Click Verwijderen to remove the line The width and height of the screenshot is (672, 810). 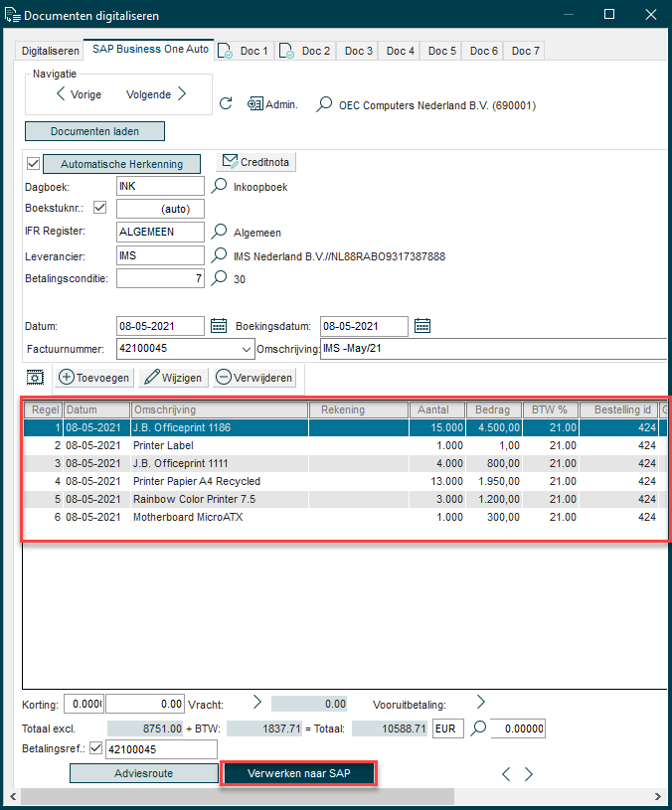click(x=254, y=378)
